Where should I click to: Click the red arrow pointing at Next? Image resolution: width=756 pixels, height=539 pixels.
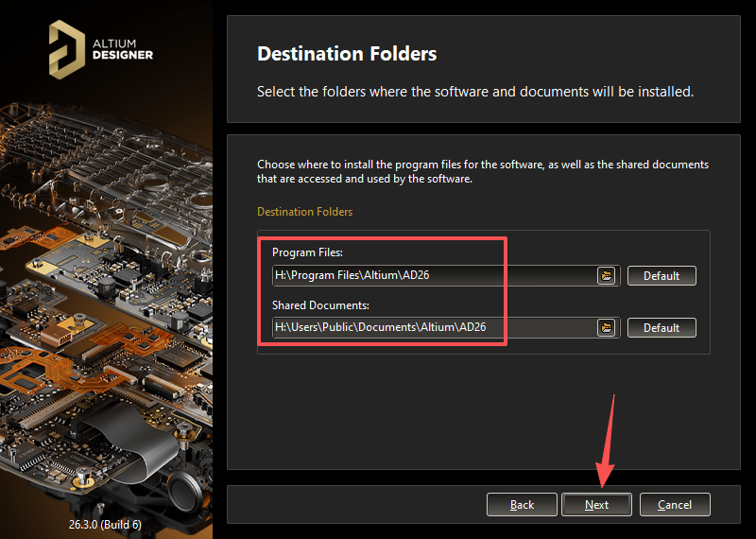click(x=608, y=444)
